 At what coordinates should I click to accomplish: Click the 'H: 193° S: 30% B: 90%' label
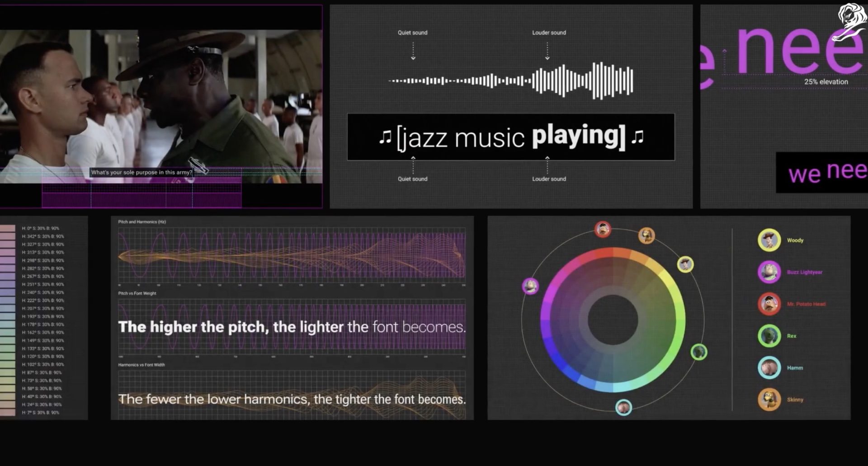coord(43,316)
